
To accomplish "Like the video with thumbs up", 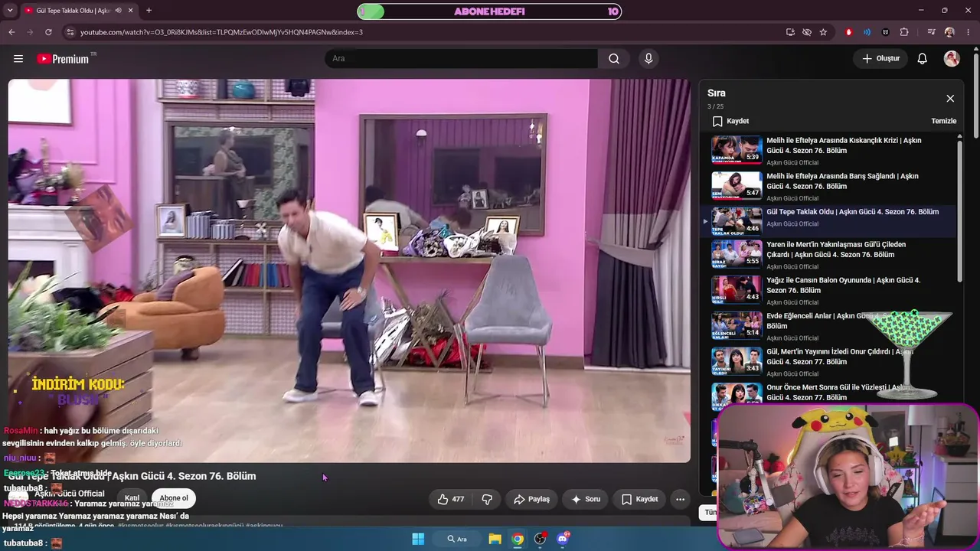I will (451, 499).
